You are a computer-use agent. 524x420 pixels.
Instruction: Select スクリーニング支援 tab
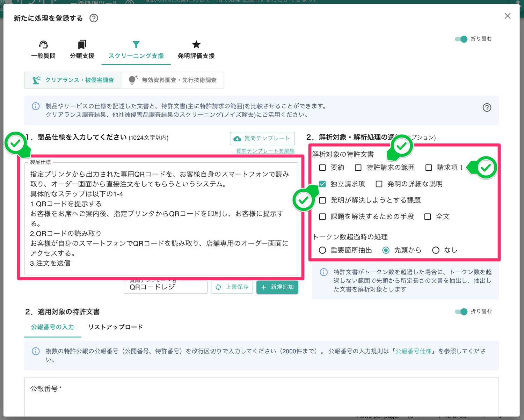click(136, 50)
